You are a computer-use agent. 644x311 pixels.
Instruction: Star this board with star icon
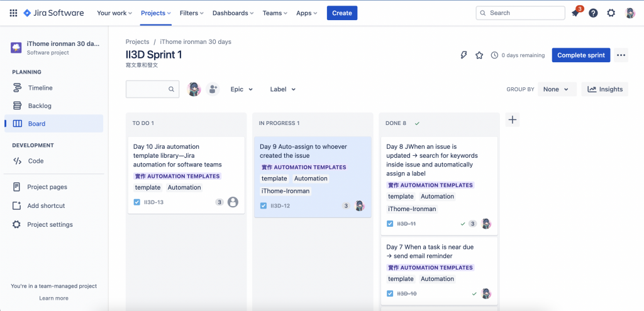pyautogui.click(x=479, y=55)
